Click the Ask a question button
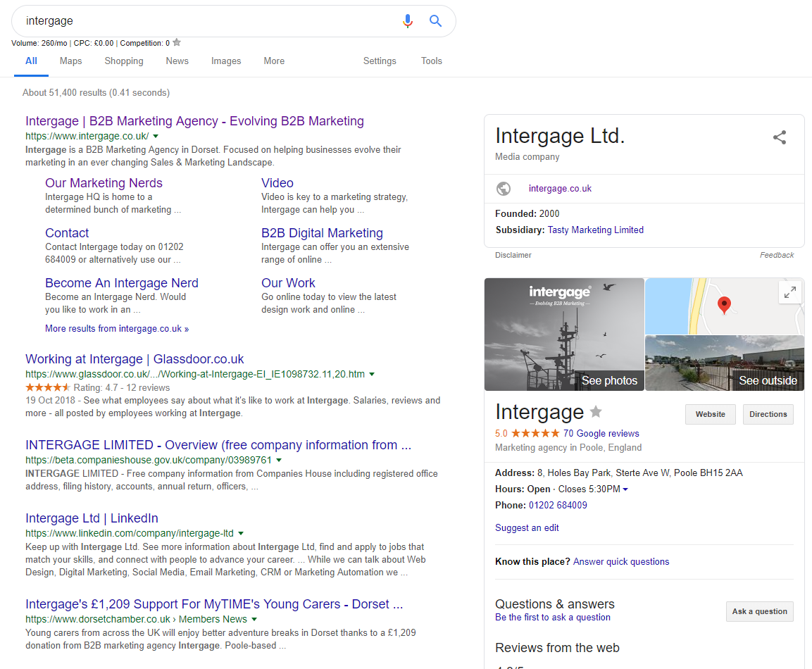 pos(759,611)
